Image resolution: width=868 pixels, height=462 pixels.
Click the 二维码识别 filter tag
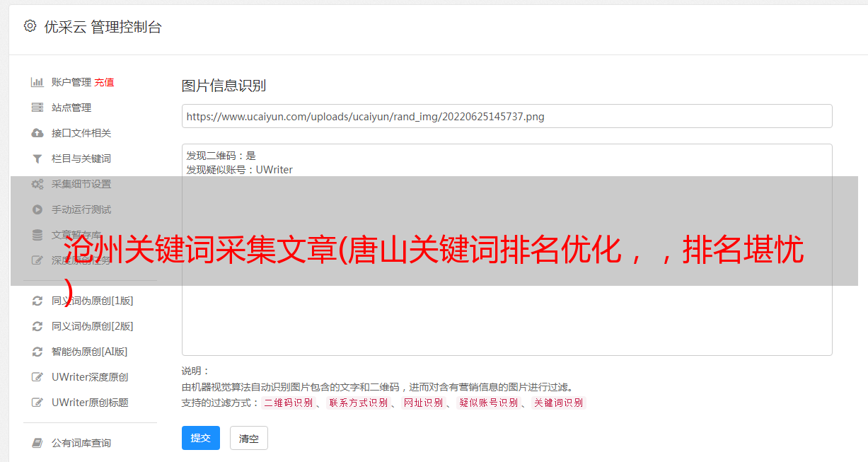[288, 403]
